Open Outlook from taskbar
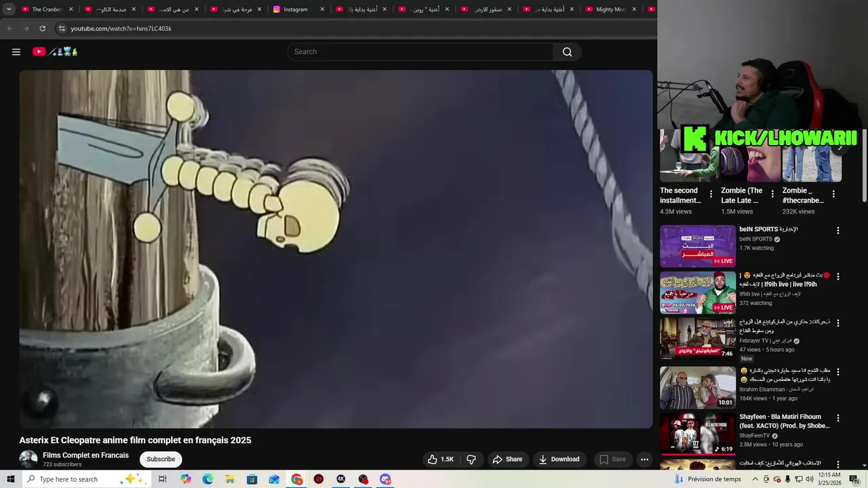The image size is (868, 488). [x=274, y=479]
